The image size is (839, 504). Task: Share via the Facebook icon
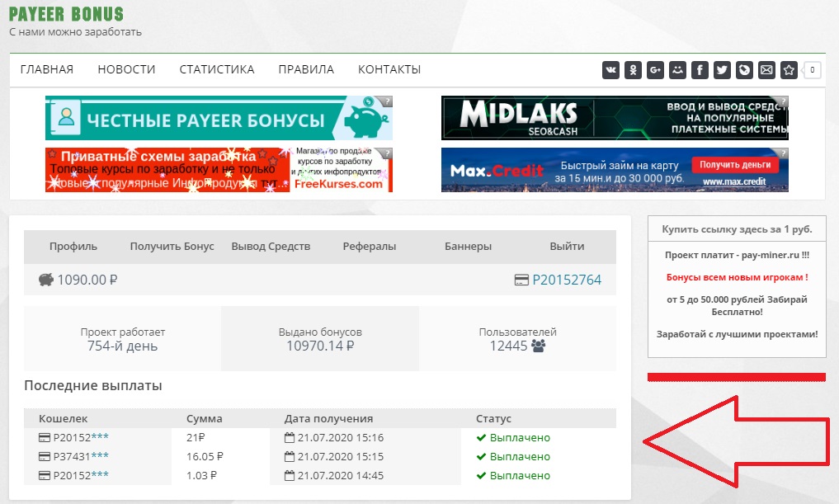700,69
